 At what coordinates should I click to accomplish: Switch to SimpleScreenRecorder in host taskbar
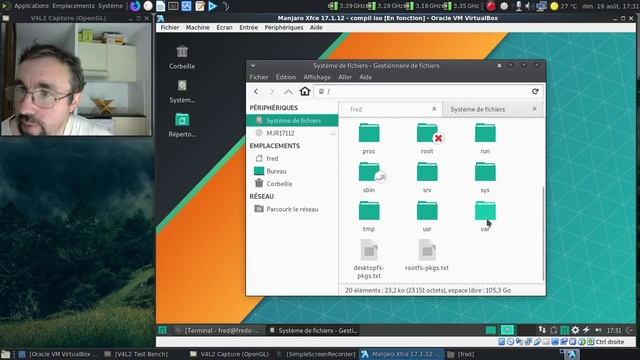coord(316,354)
